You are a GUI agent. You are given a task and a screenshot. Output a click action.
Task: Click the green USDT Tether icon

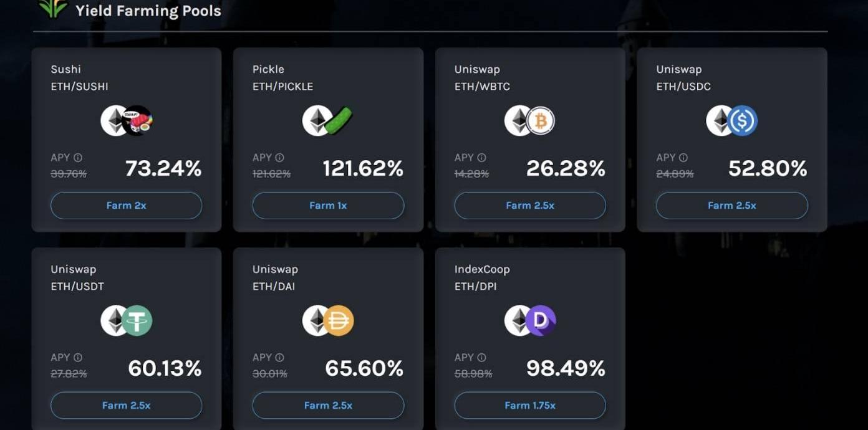pos(137,321)
